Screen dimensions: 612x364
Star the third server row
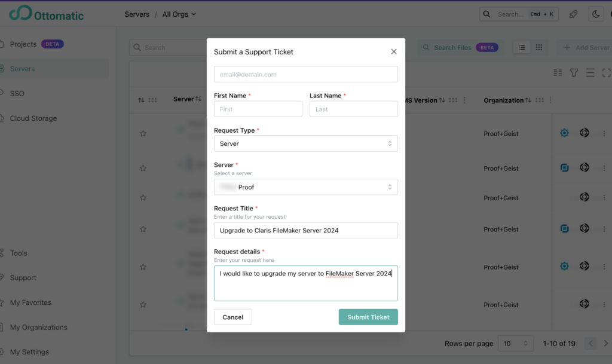[x=143, y=198]
